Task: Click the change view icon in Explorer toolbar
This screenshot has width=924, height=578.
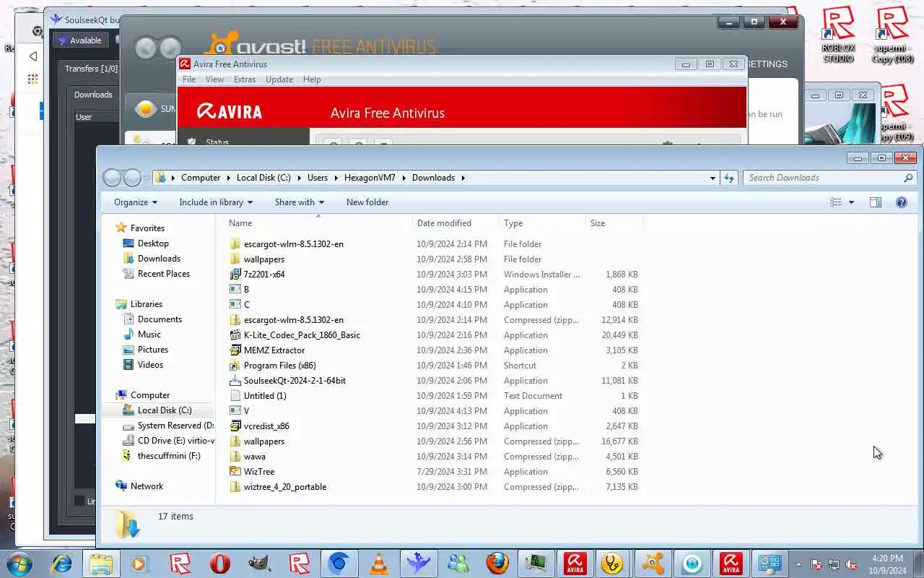Action: click(836, 202)
